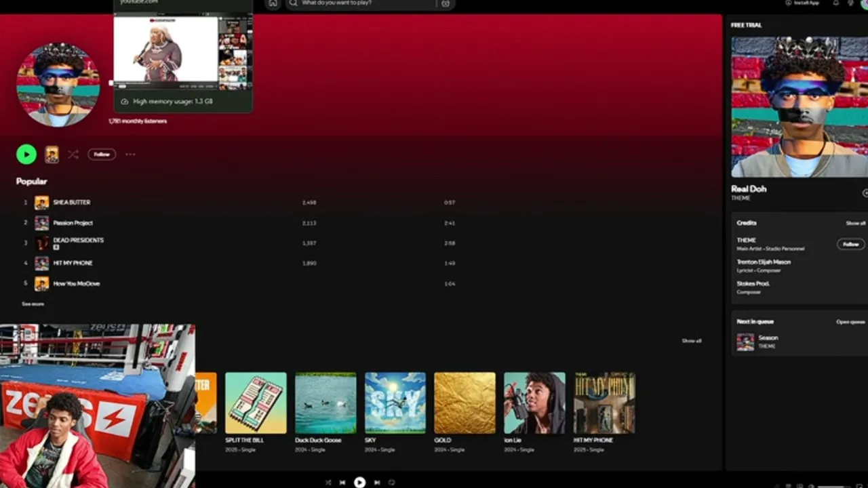
Task: Open the SPLIT THE BILL single cover
Action: pos(256,403)
